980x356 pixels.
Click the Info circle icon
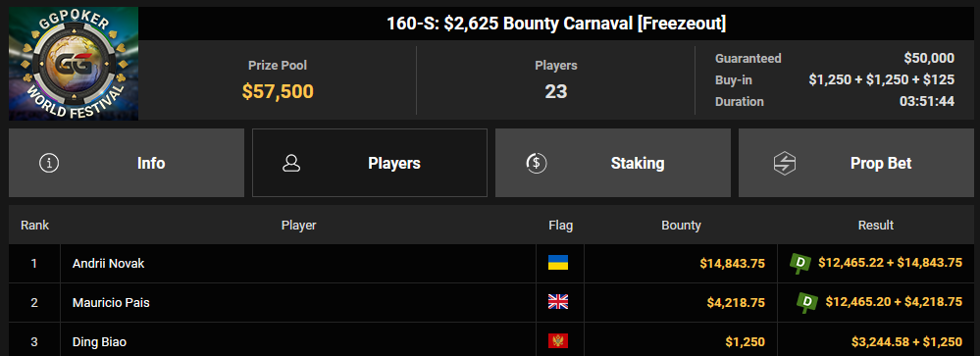[49, 163]
